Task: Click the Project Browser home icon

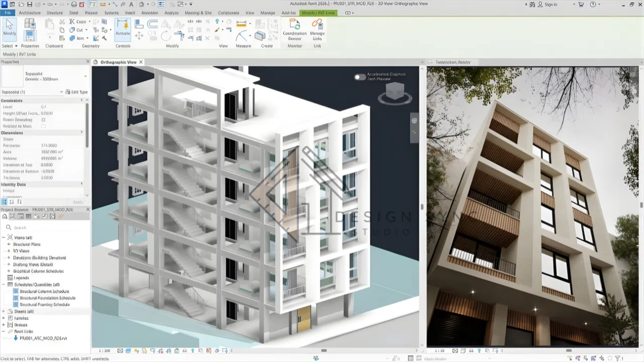Action: tap(5, 216)
